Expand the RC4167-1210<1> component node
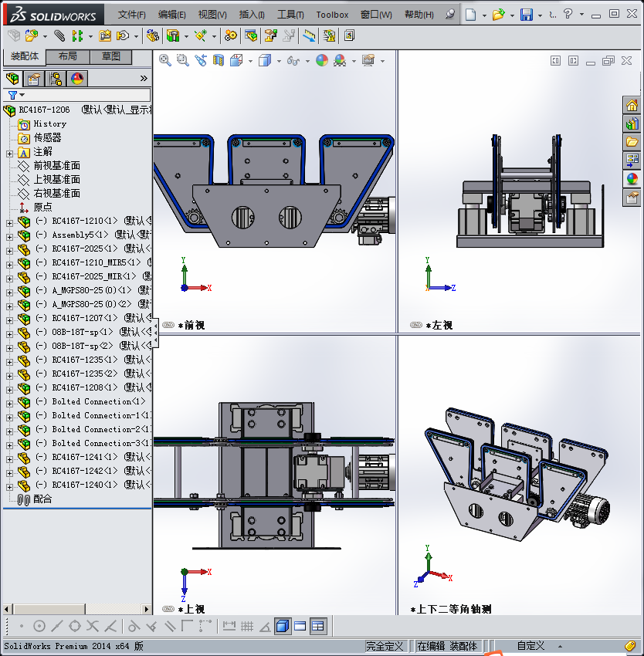The height and width of the screenshot is (656, 644). click(x=9, y=223)
